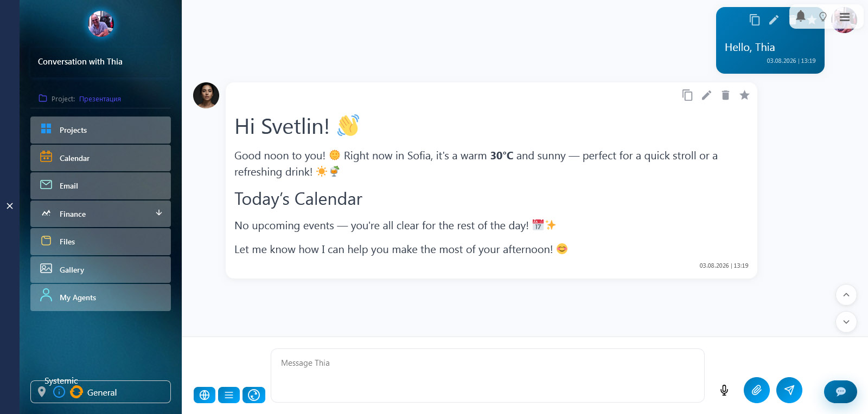Image resolution: width=868 pixels, height=414 pixels.
Task: Click the blue info icon in Systemic box
Action: pos(59,392)
